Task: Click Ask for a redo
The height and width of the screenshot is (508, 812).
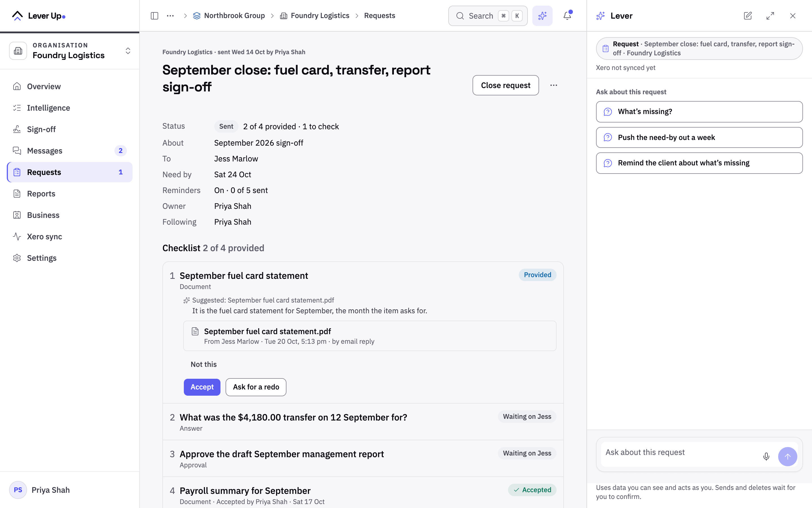Action: click(x=256, y=387)
